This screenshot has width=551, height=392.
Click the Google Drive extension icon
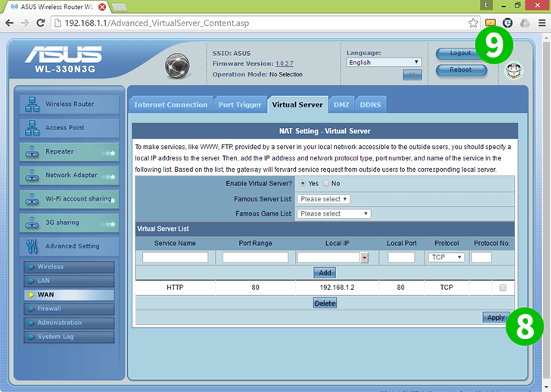point(525,23)
